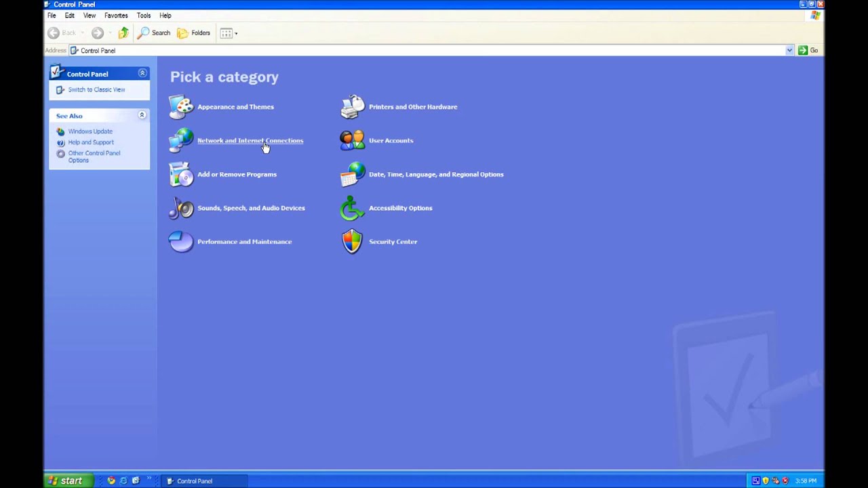Launch Internet Explorer from Quick Launch

point(123,481)
